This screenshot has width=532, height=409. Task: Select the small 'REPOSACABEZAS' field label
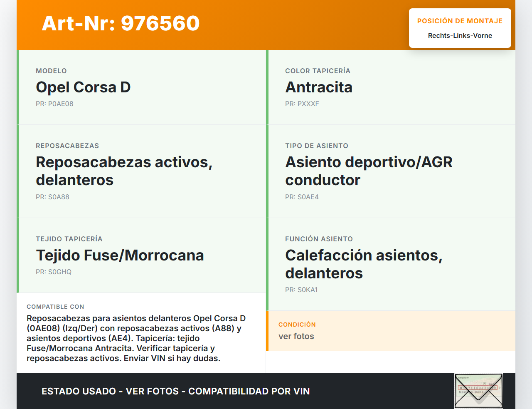point(67,146)
